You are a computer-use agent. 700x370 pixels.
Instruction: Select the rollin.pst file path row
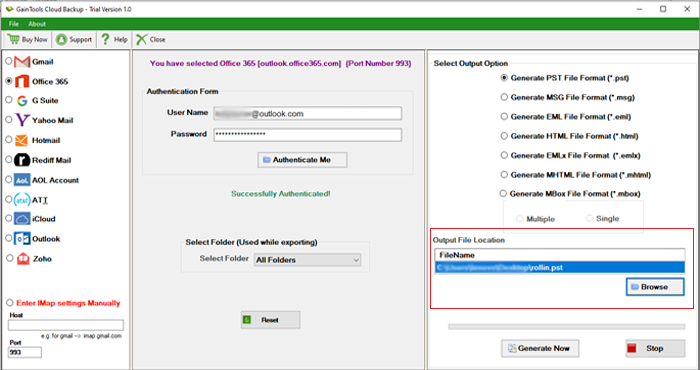[x=560, y=268]
